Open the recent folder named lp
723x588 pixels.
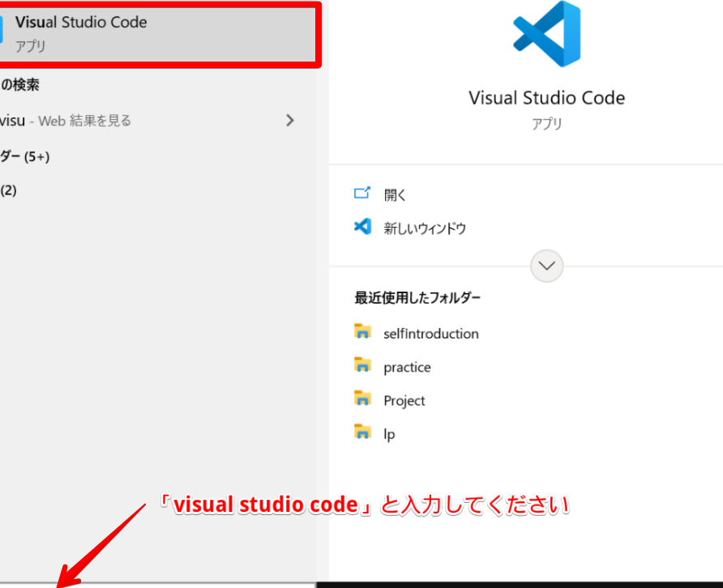coord(389,434)
